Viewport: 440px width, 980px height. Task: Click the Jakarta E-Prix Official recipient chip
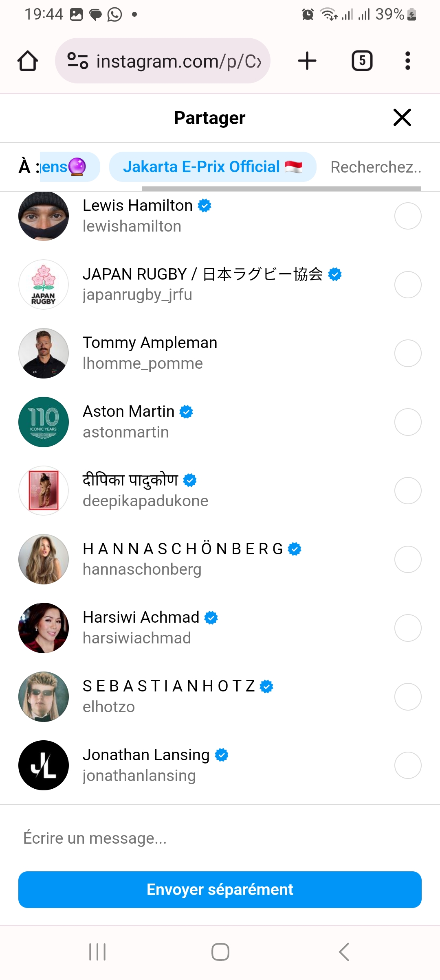(212, 167)
